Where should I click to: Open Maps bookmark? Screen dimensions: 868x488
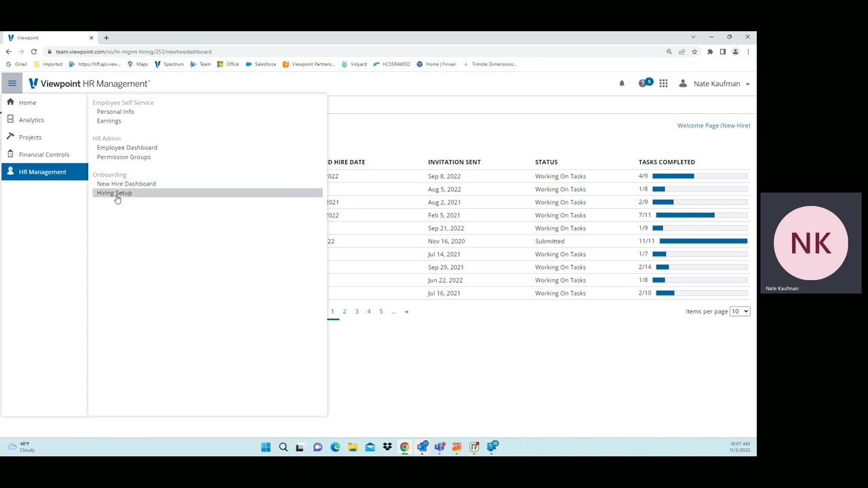point(137,64)
